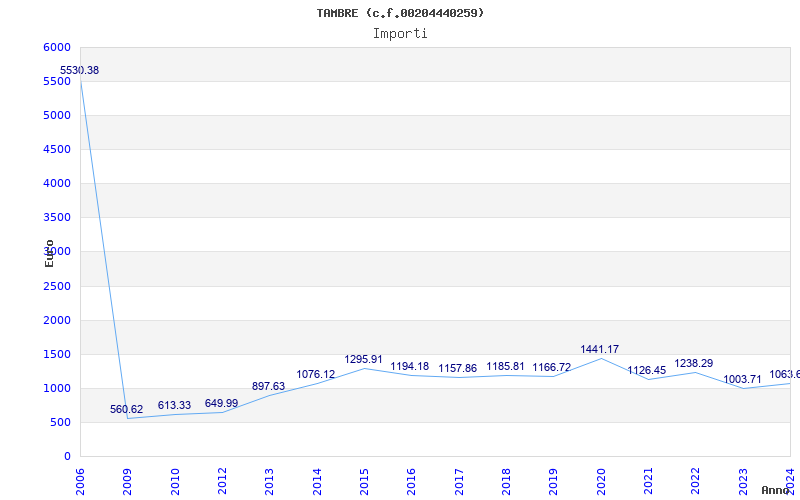Select the 897.63 data label
The height and width of the screenshot is (500, 800).
click(x=268, y=386)
